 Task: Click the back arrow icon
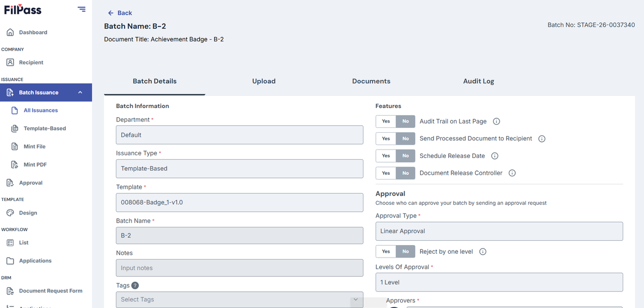[111, 13]
